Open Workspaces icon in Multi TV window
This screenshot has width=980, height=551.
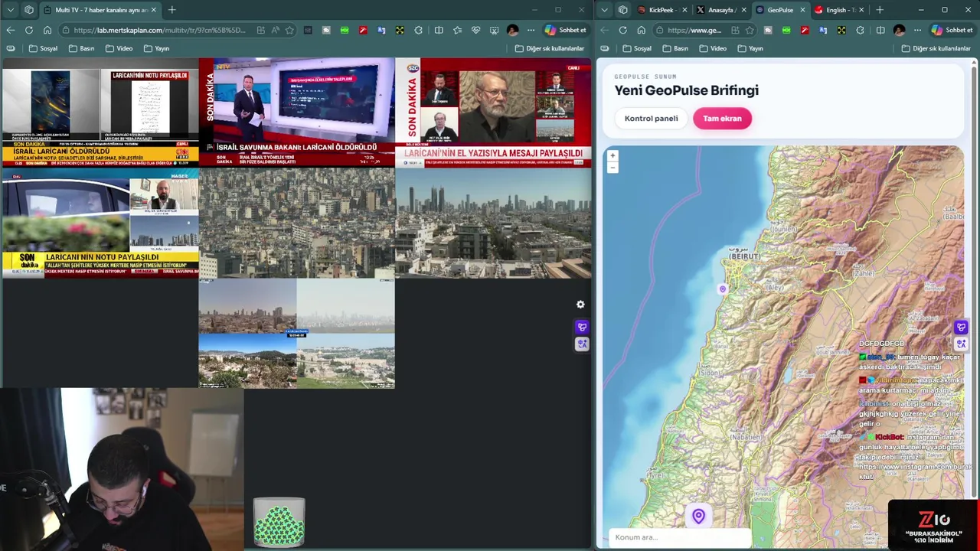(x=28, y=10)
